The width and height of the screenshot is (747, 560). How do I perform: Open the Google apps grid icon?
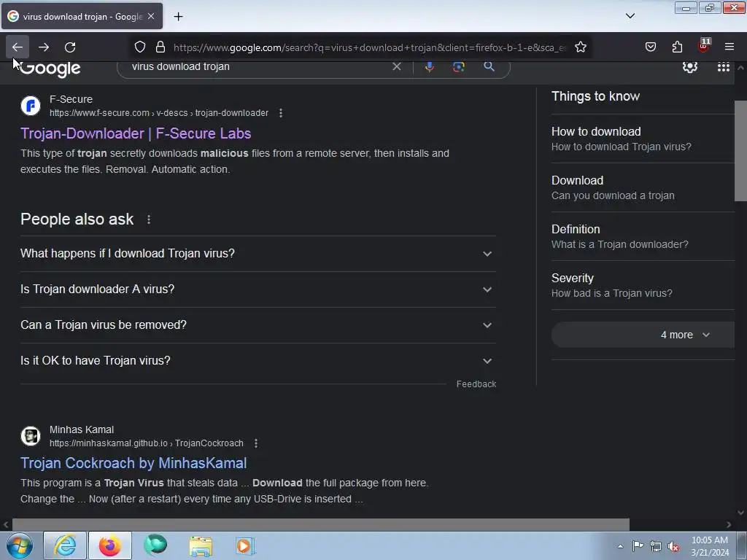[x=723, y=67]
